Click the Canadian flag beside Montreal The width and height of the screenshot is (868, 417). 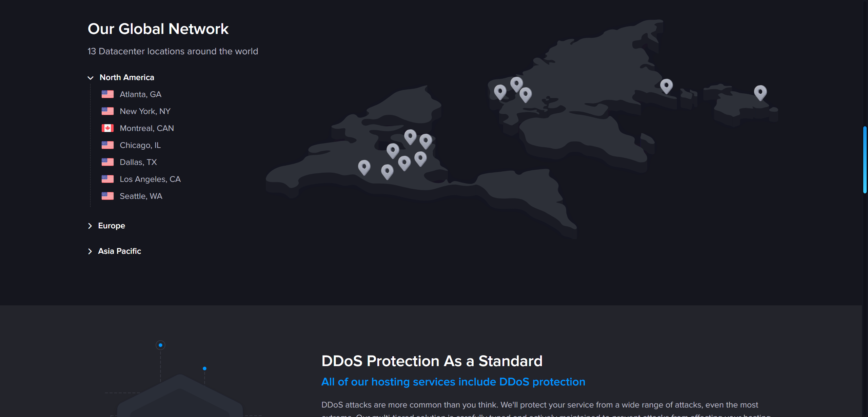click(107, 128)
